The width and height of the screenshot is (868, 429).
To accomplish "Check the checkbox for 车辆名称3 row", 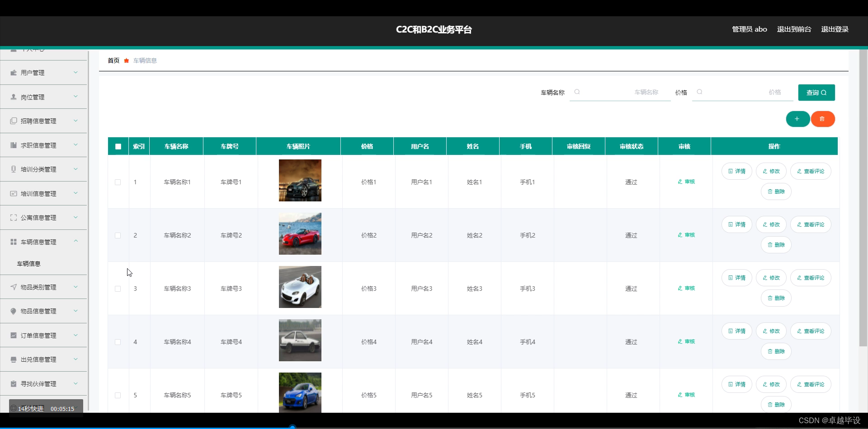I will coord(118,289).
